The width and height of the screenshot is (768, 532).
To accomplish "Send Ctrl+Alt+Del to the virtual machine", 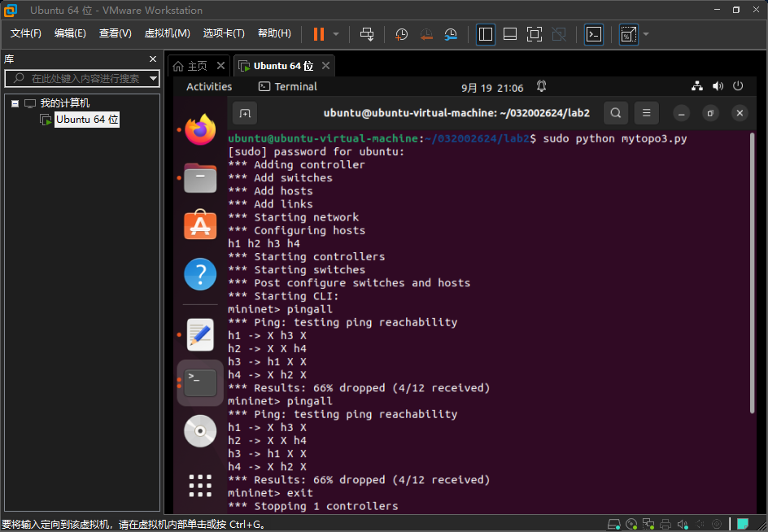I will tap(367, 34).
